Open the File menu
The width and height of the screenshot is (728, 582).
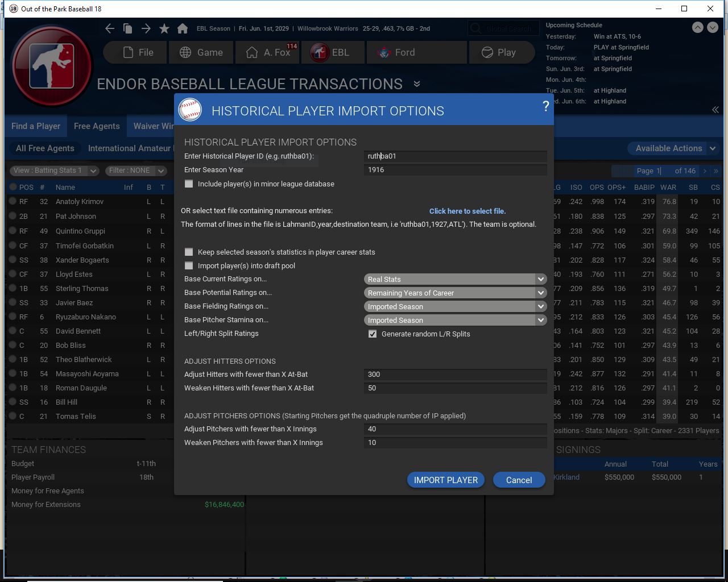(136, 52)
